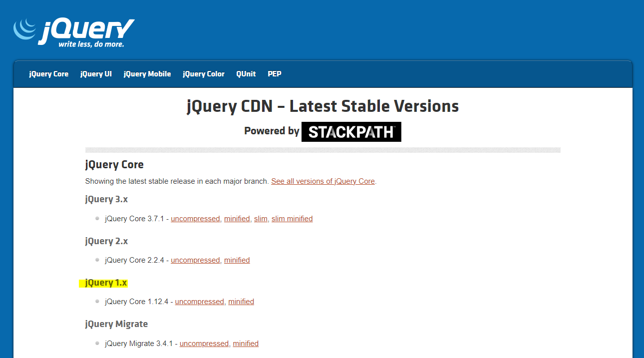Image resolution: width=644 pixels, height=358 pixels.
Task: Open 'See all versions of jQuery Core' link
Action: click(x=323, y=181)
